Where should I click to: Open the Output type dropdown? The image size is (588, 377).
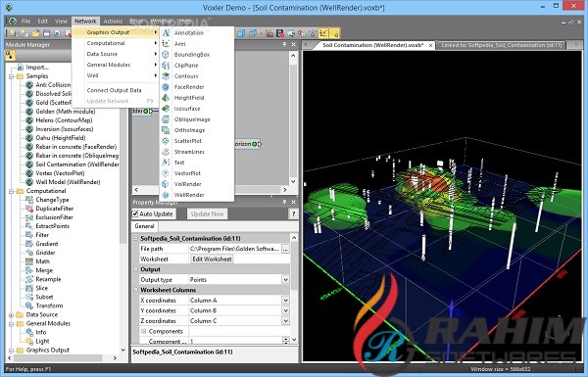[x=286, y=280]
